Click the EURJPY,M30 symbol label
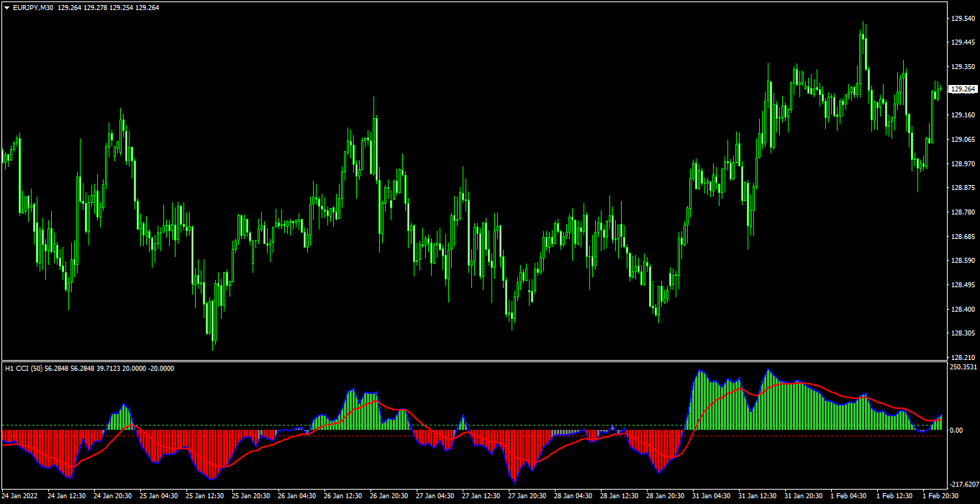The width and height of the screenshot is (980, 504). tap(33, 7)
